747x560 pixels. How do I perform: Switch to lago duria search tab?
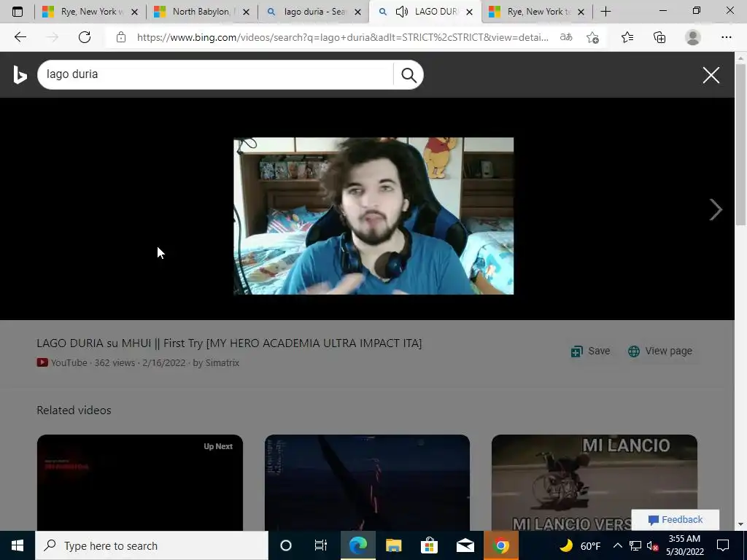tap(314, 12)
